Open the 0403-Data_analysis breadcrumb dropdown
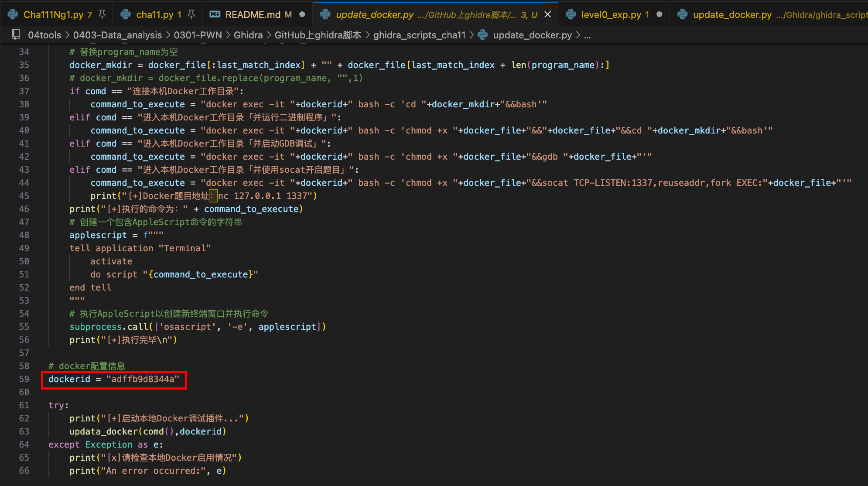This screenshot has width=868, height=486. 117,35
